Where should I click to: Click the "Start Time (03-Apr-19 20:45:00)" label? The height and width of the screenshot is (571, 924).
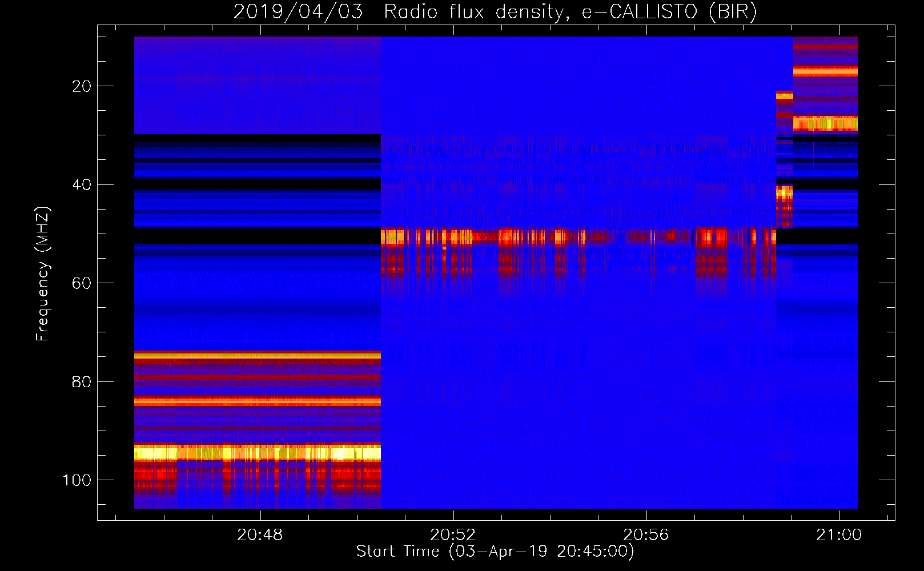pyautogui.click(x=495, y=552)
